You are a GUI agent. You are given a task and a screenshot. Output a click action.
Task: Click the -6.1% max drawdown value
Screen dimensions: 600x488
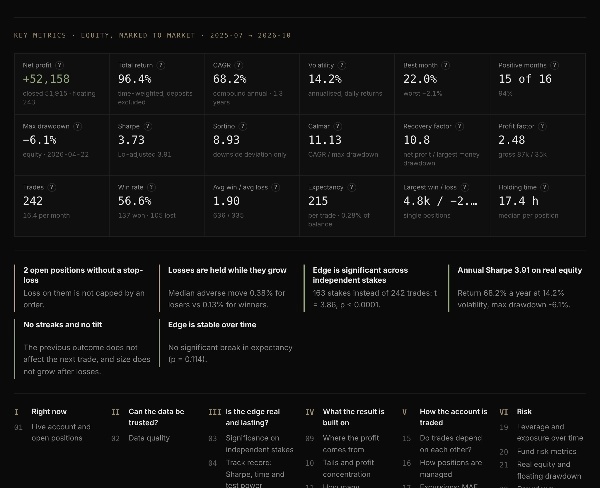pyautogui.click(x=39, y=140)
